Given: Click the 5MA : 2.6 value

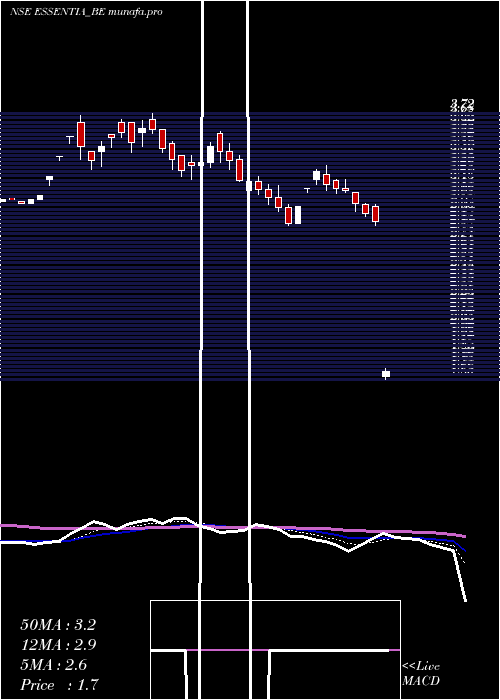Looking at the screenshot, I should pyautogui.click(x=54, y=665).
